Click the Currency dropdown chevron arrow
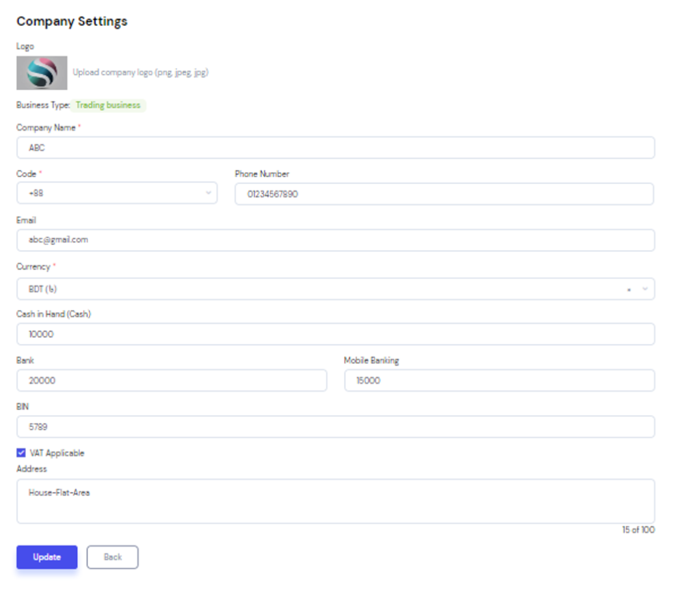Screen dimensions: 700x589 coord(645,289)
